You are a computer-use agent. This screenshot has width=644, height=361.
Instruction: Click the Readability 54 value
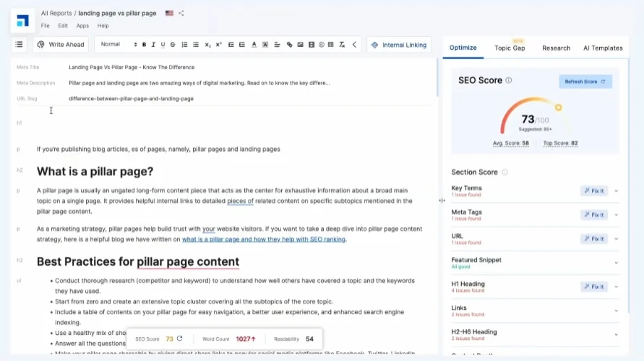(309, 339)
